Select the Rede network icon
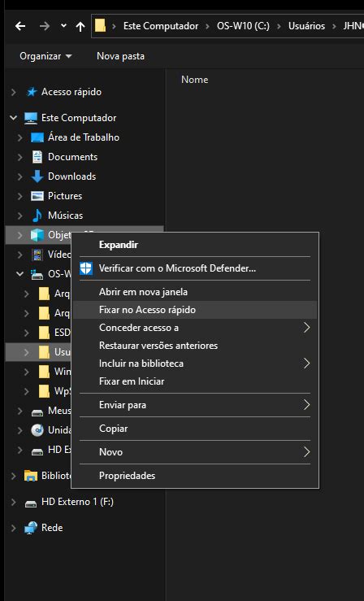This screenshot has height=601, width=364. 31,528
